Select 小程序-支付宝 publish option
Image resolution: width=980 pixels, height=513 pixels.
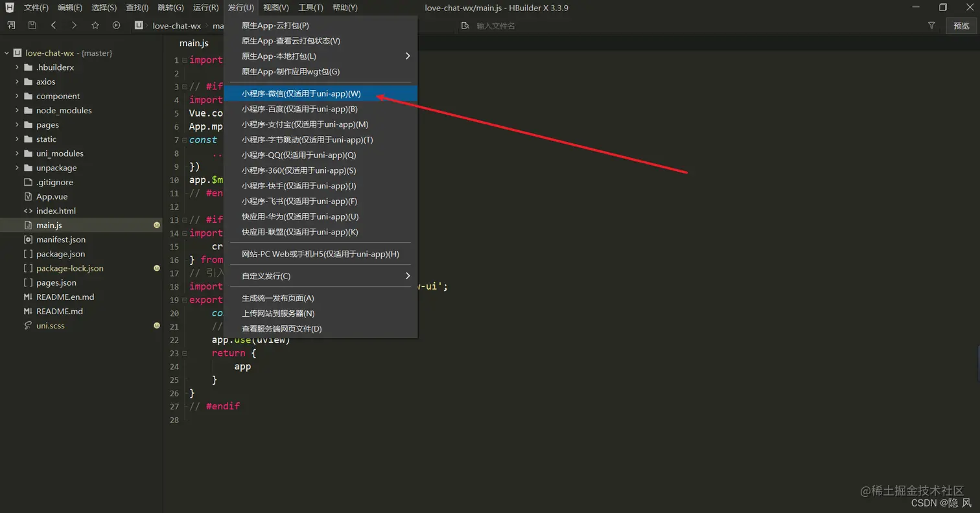[x=321, y=124]
